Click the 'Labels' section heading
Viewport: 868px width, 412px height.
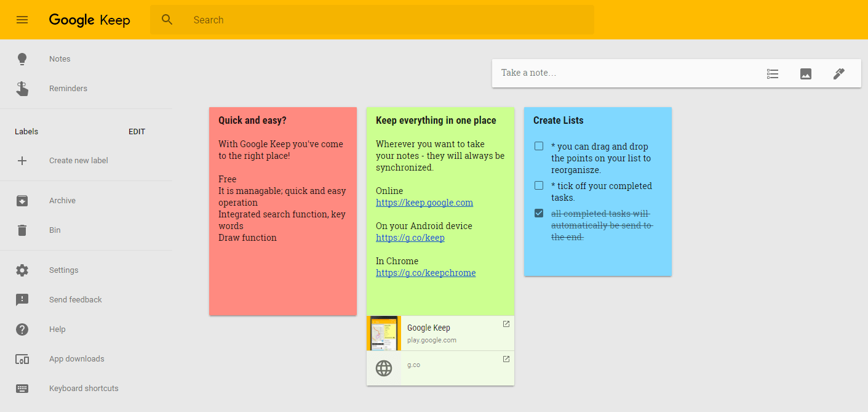click(26, 132)
